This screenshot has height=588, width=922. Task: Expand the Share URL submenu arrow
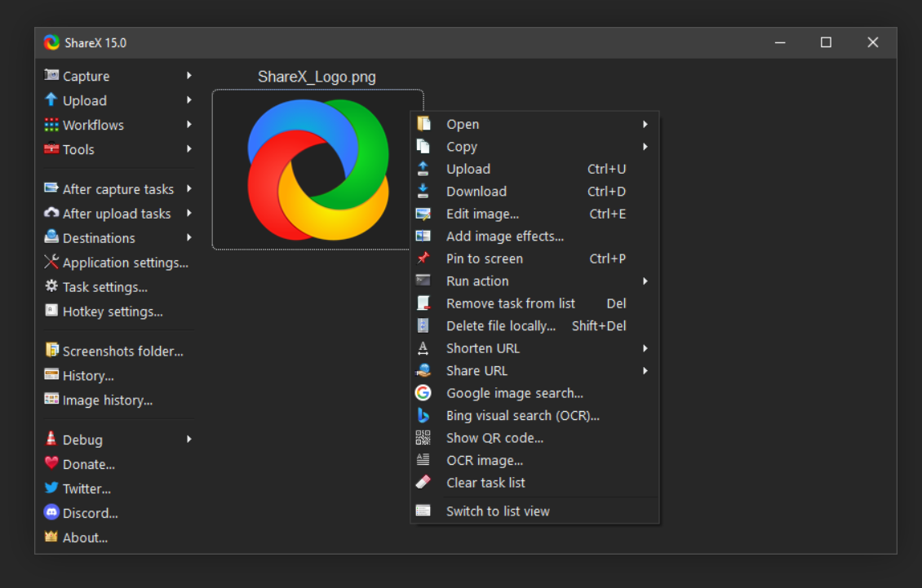[645, 370]
